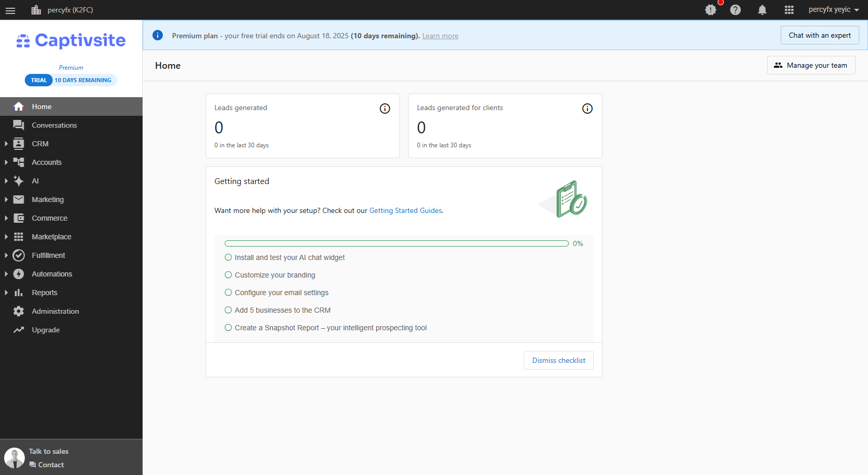Click the Manage your team button
868x475 pixels.
[811, 65]
